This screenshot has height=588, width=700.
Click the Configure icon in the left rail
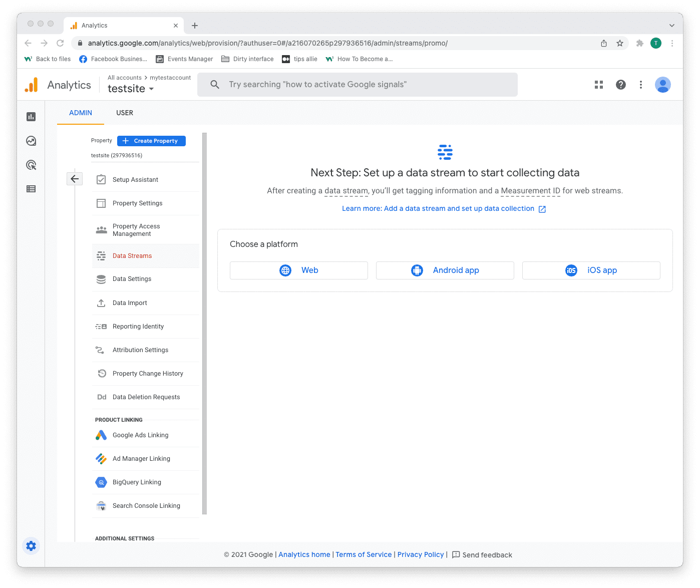31,189
